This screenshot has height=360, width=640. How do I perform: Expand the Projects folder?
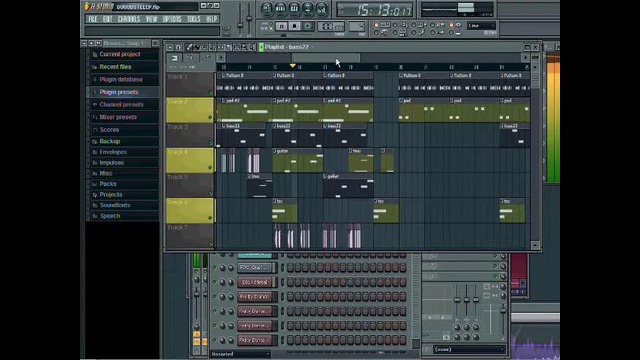click(111, 195)
